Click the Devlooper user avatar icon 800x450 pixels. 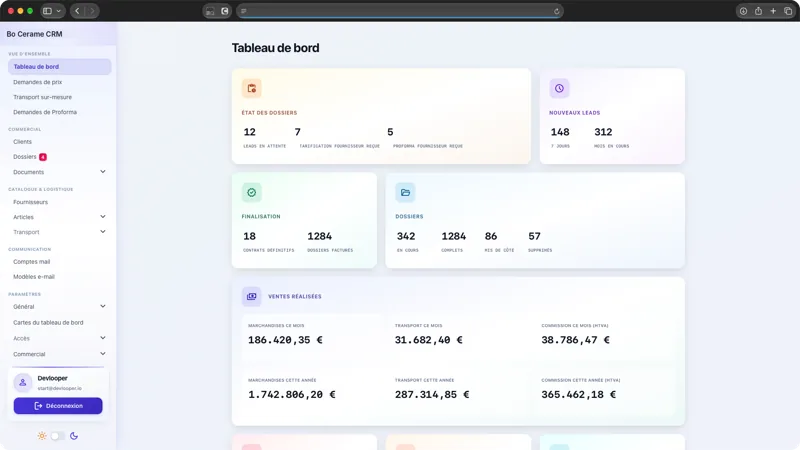click(23, 382)
